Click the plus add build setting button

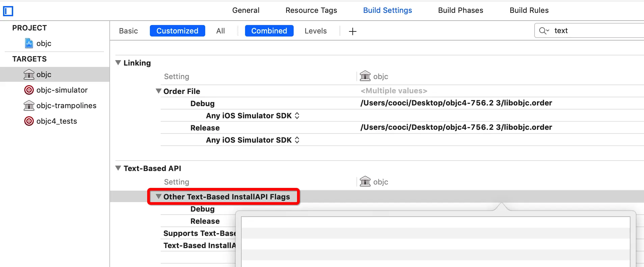[x=352, y=31]
